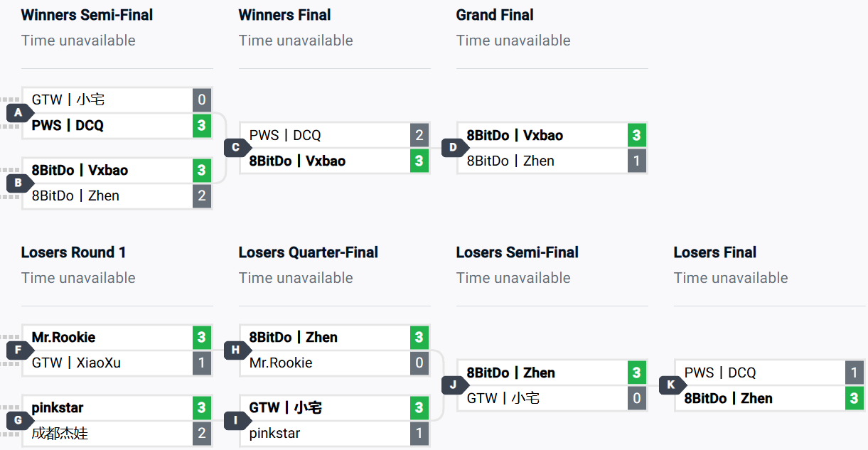Select the match D badge

[x=454, y=148]
